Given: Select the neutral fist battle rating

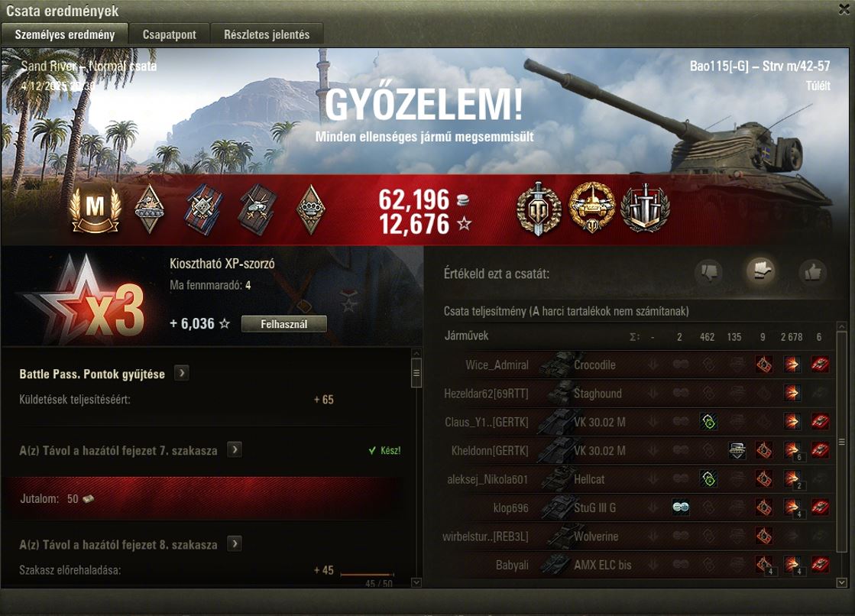Looking at the screenshot, I should [x=761, y=270].
